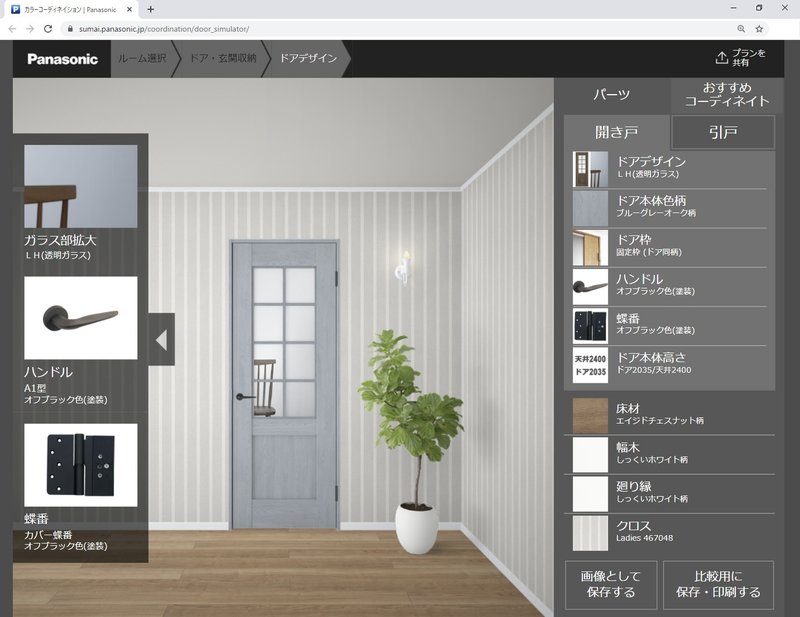Open ガラス部拡大 glass zoom thumbnail
The image size is (800, 617).
[81, 186]
